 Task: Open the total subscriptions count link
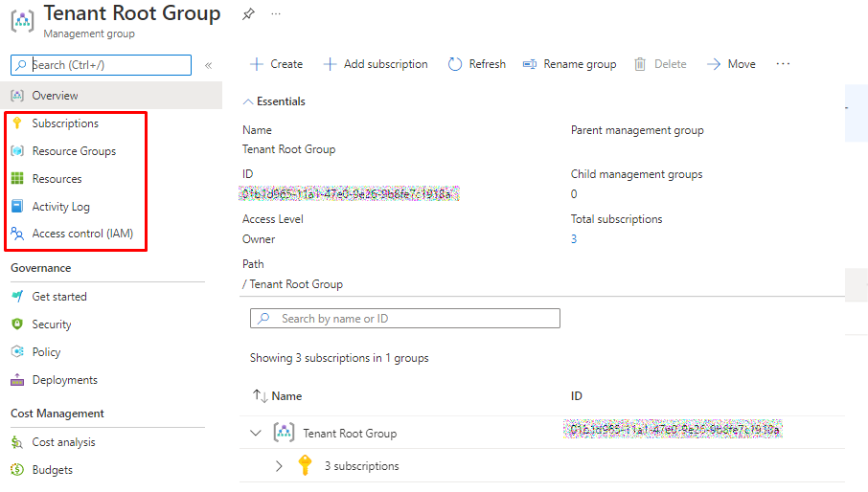[574, 239]
